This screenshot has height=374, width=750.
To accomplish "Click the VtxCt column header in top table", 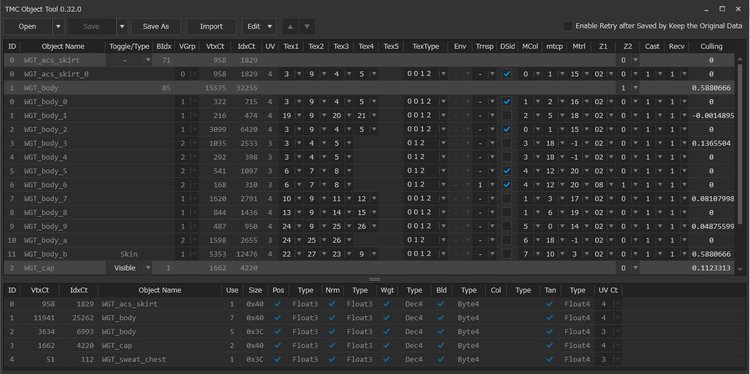I will [x=215, y=46].
